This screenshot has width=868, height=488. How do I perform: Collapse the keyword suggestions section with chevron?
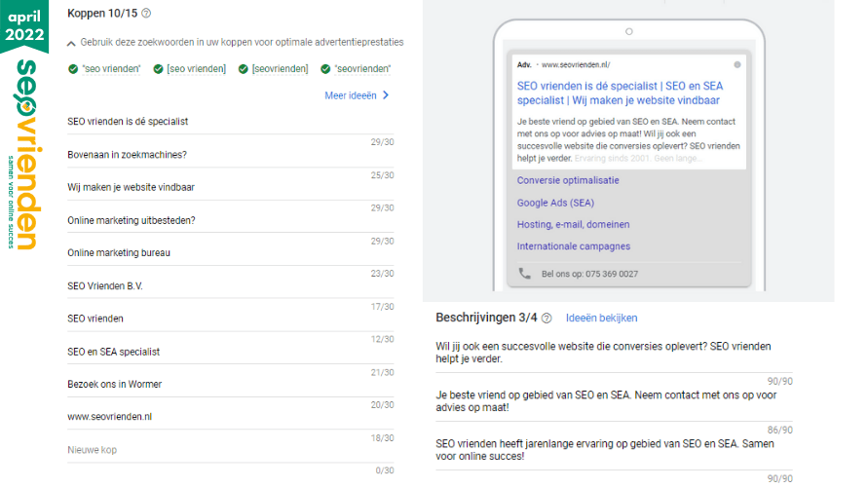click(x=71, y=43)
